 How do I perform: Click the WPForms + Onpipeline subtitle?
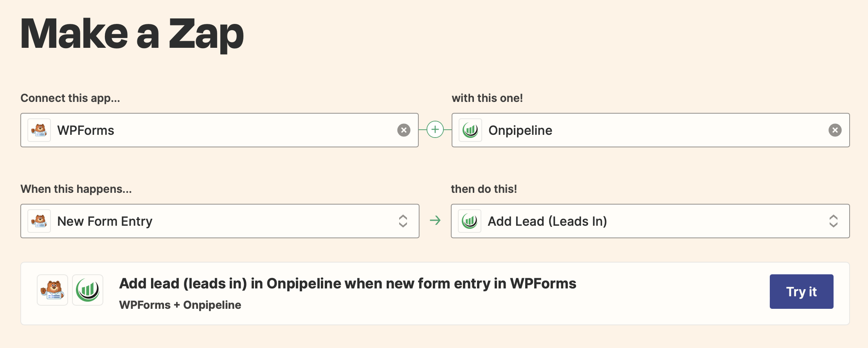180,305
